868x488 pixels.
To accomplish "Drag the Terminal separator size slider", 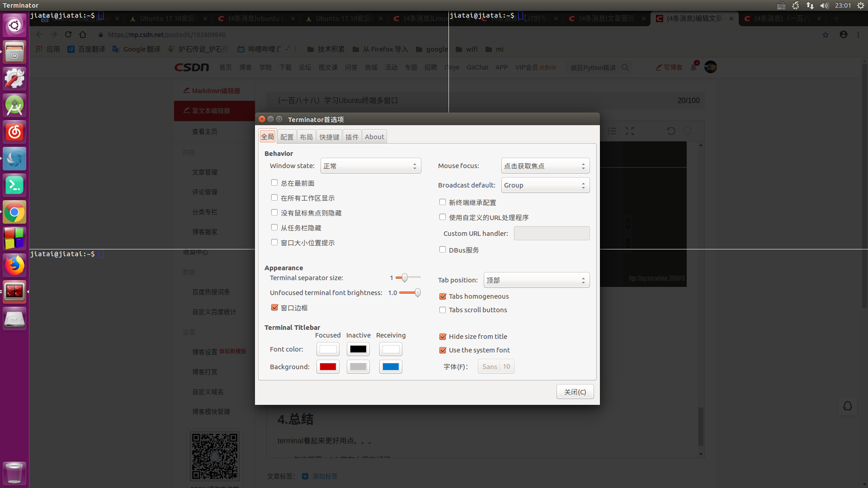I will pyautogui.click(x=404, y=278).
